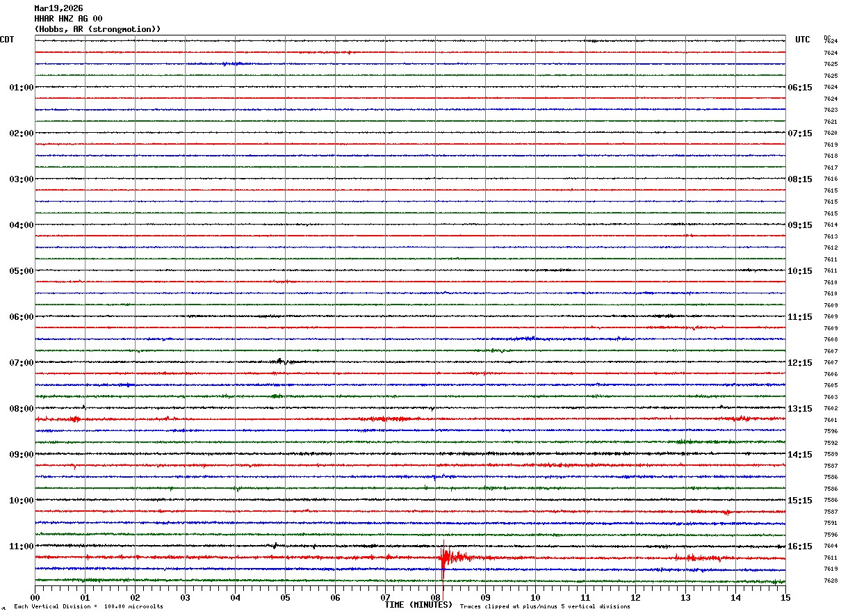Click minute 08 on the bottom time axis
841x616 pixels.
tap(436, 597)
